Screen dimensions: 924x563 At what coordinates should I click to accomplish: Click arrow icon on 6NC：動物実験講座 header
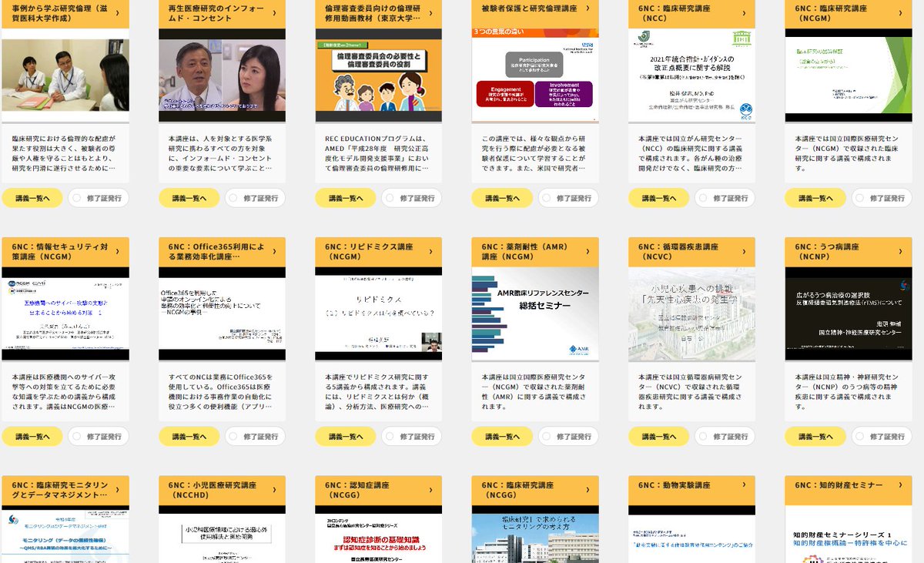click(743, 486)
